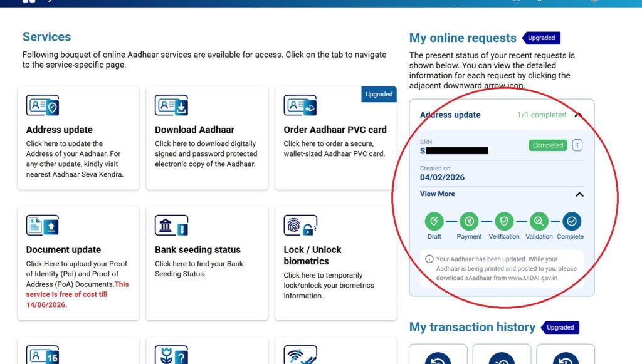This screenshot has height=364, width=642.
Task: Open the Order Aadhaar PVC card title
Action: (x=335, y=130)
